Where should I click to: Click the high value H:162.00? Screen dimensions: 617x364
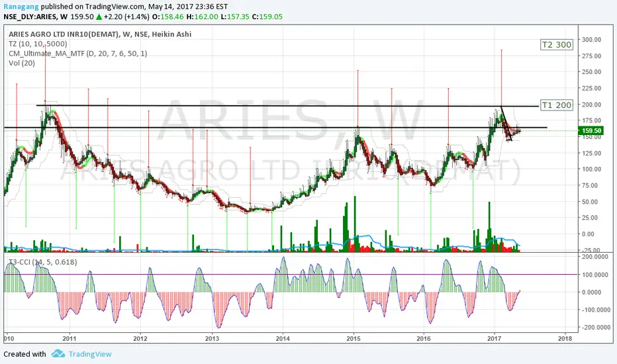pos(203,17)
